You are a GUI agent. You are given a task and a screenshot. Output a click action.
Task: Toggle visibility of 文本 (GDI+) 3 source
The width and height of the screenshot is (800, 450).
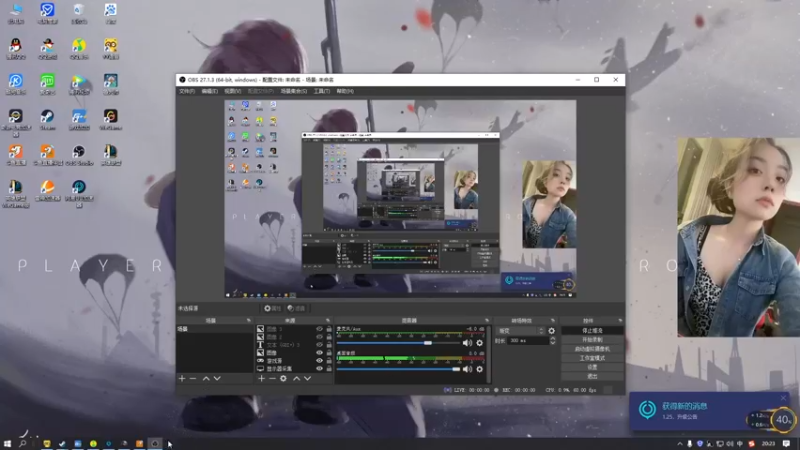[x=319, y=345]
